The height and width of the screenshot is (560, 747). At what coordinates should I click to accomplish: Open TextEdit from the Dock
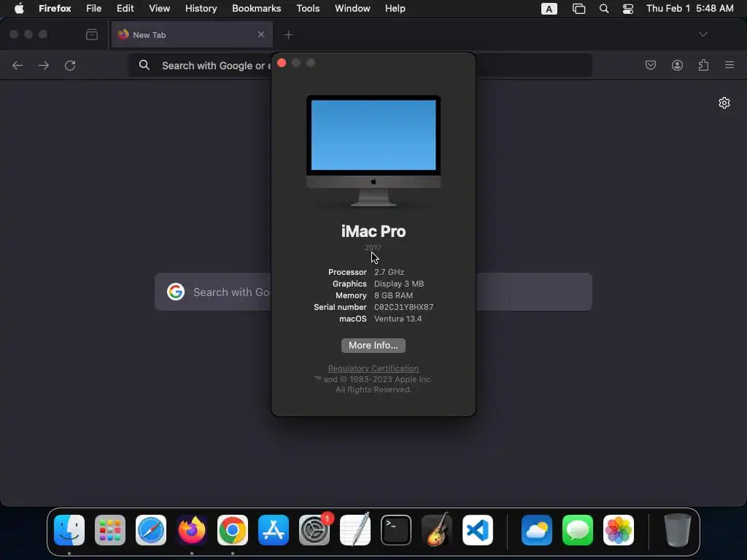pyautogui.click(x=355, y=530)
